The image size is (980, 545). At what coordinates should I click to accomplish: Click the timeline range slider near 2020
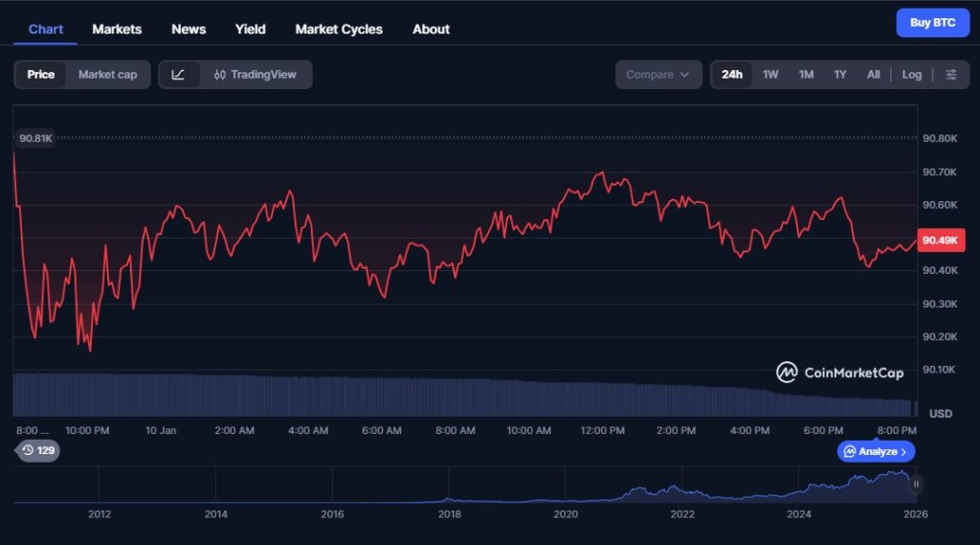pos(566,488)
